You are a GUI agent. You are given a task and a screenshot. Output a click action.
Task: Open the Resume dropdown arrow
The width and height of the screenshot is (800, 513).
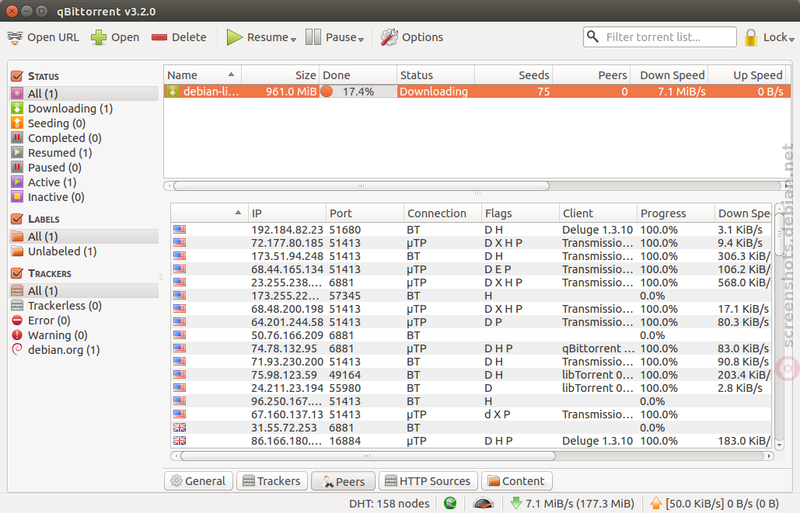(x=293, y=39)
